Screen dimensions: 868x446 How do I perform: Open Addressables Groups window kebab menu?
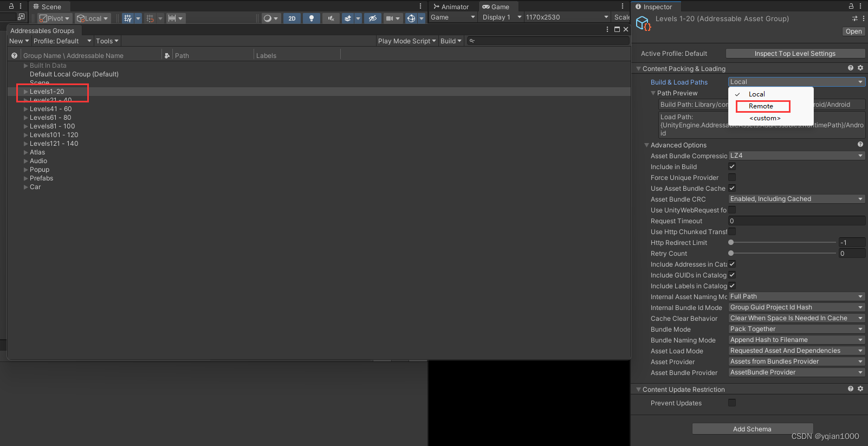tap(607, 29)
